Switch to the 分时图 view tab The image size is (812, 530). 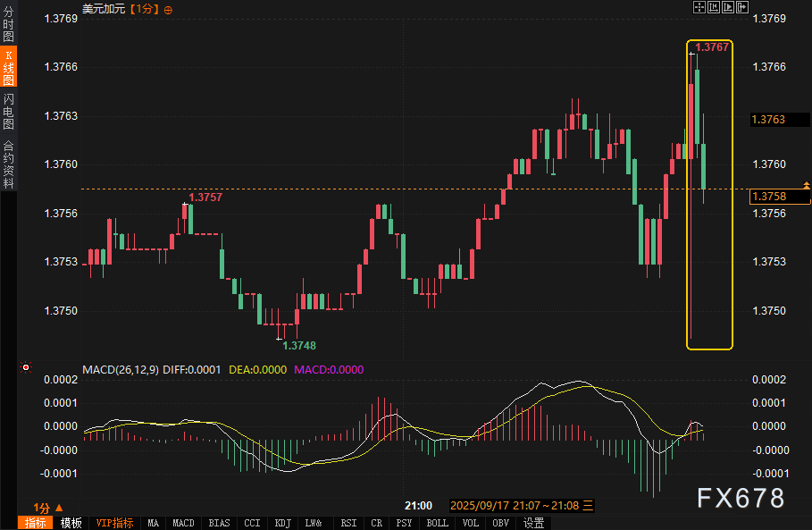tap(8, 25)
